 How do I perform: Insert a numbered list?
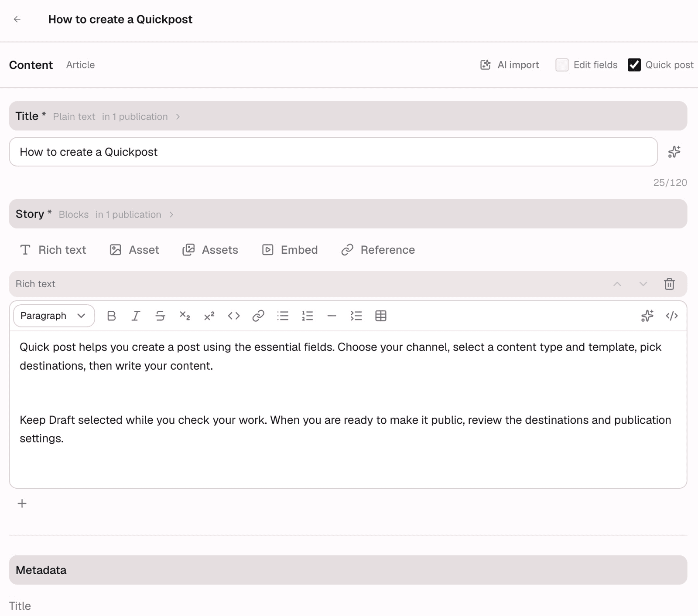tap(308, 316)
